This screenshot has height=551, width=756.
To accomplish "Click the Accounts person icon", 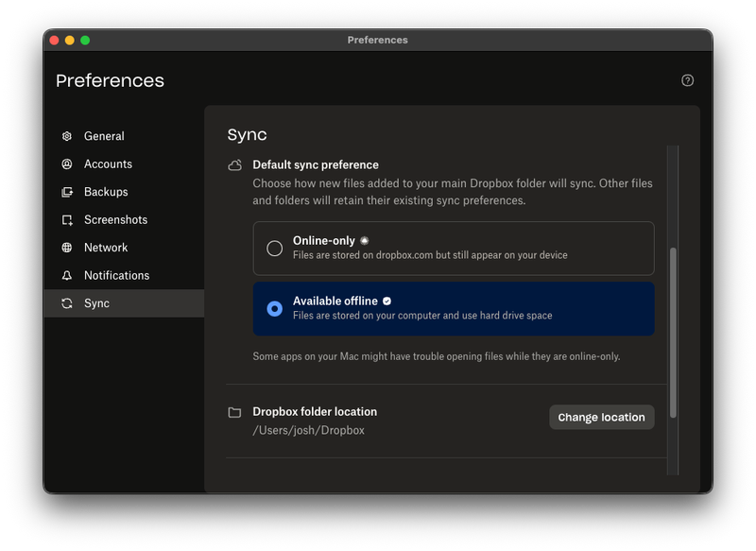I will point(67,164).
